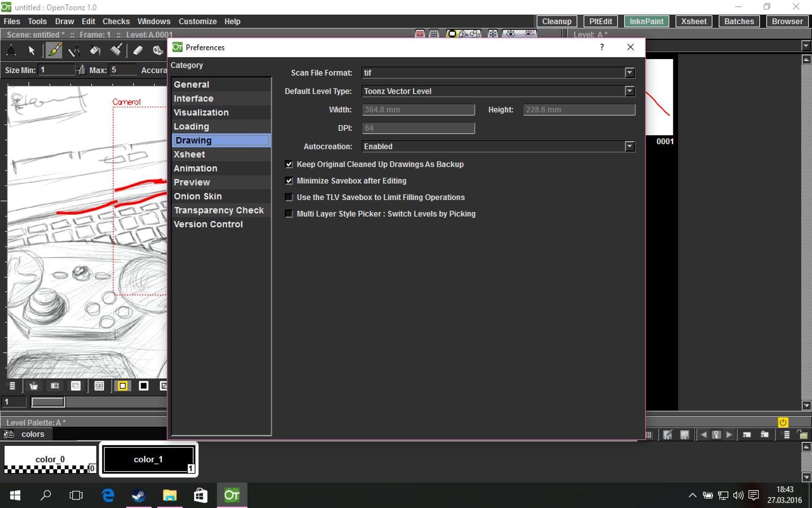The image size is (812, 508).
Task: Open Autocreation dropdown
Action: [x=499, y=146]
